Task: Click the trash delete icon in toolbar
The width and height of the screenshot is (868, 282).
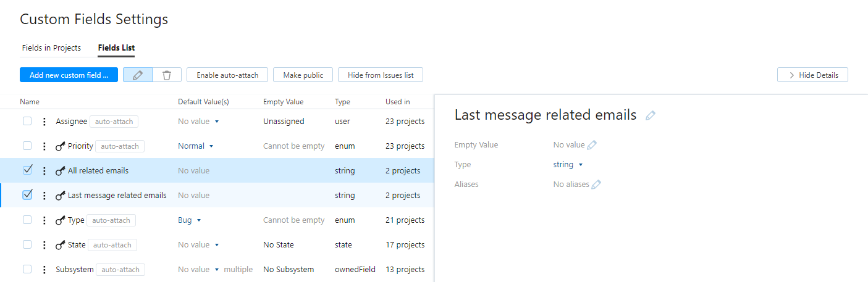Action: 167,75
